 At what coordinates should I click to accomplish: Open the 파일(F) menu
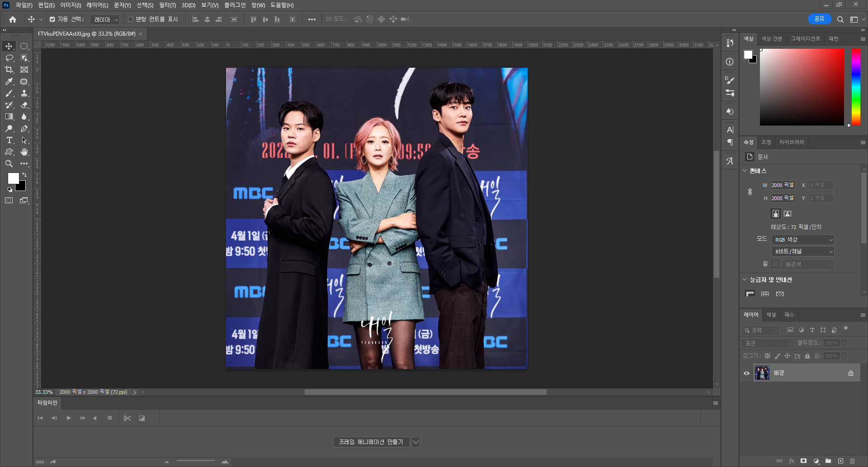coord(24,5)
